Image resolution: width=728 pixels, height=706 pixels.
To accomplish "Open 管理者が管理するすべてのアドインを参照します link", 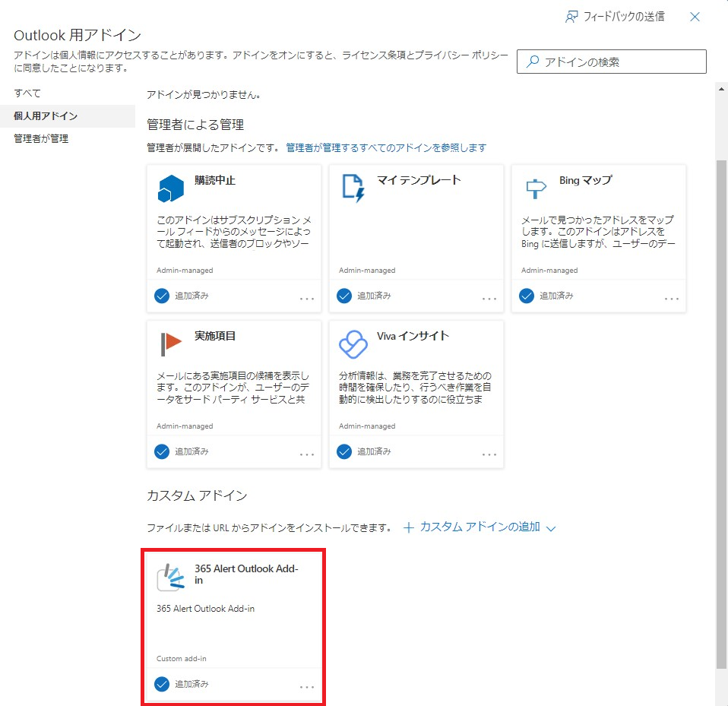I will (386, 147).
